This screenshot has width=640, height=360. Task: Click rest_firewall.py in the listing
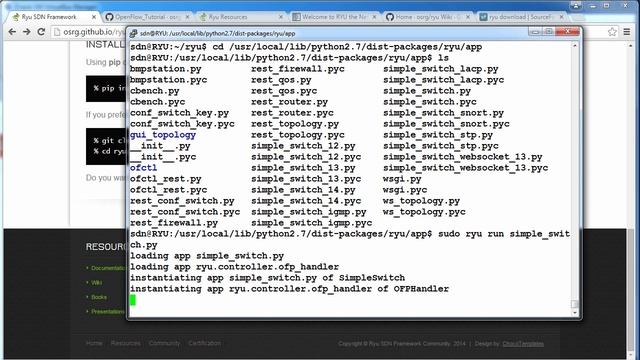pyautogui.click(x=174, y=223)
